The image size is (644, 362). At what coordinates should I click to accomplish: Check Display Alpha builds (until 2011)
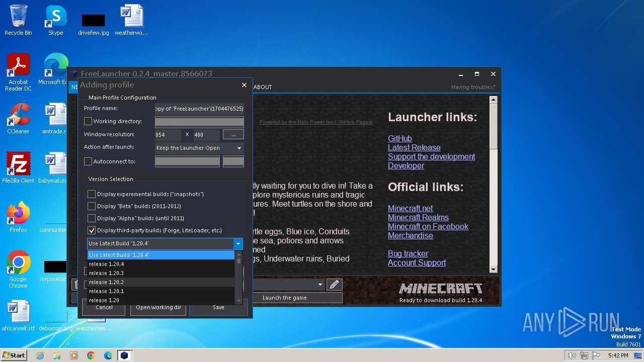92,218
